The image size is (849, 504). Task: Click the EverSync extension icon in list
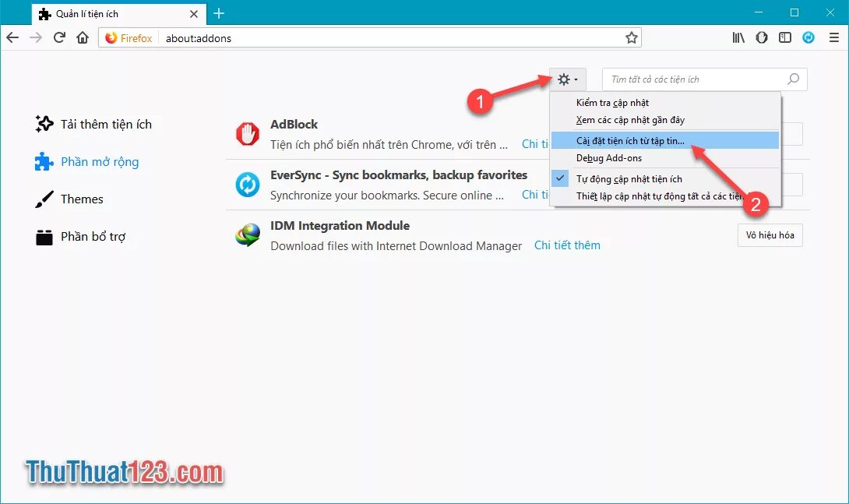pos(248,185)
